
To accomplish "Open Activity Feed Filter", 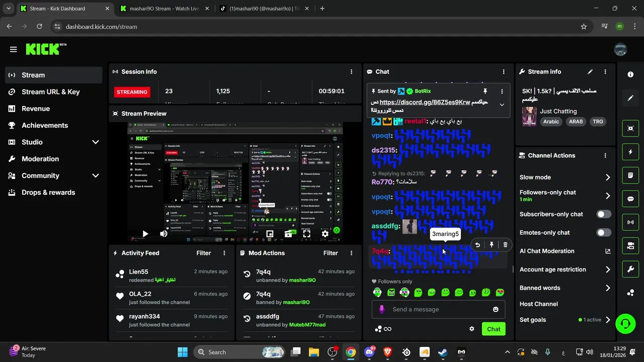I will click(x=204, y=253).
